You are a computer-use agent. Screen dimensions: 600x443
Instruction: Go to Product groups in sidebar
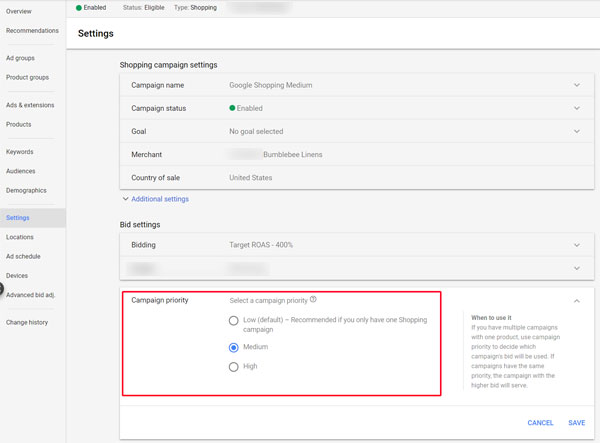tap(28, 77)
